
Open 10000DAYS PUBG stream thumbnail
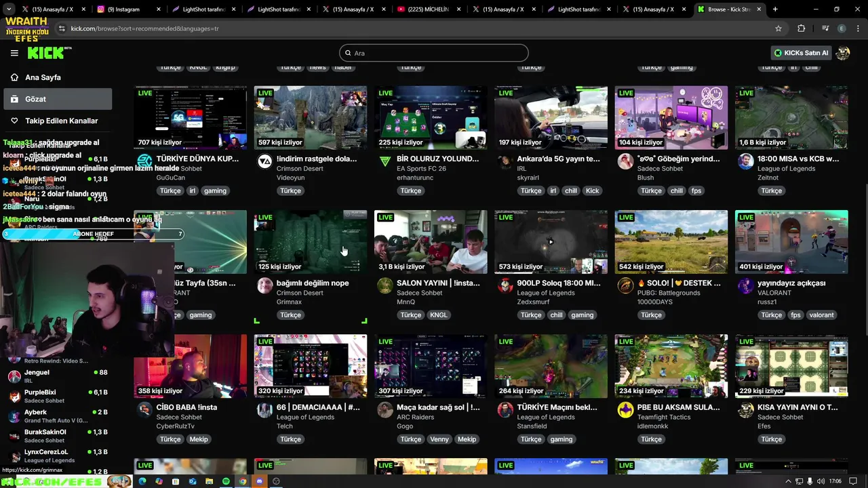pos(671,241)
